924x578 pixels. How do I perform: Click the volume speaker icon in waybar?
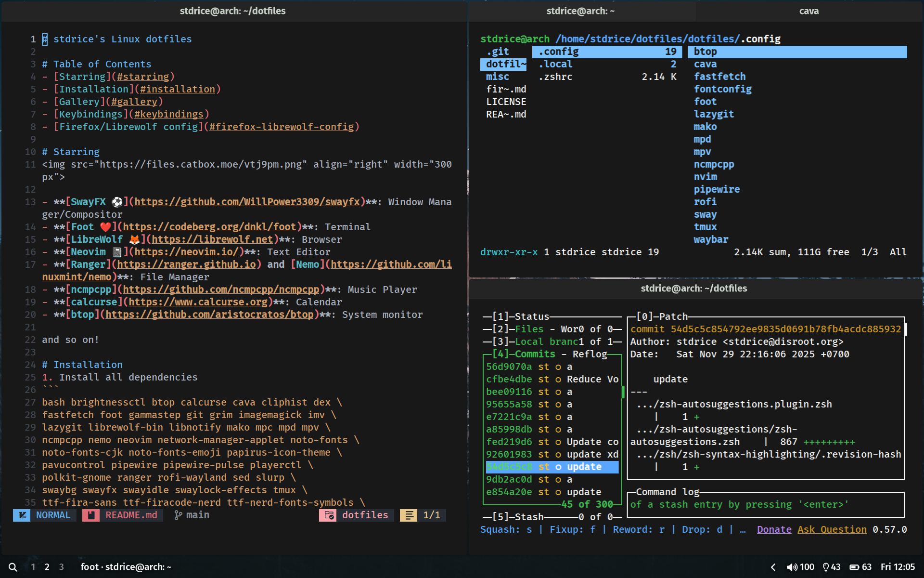pos(791,567)
